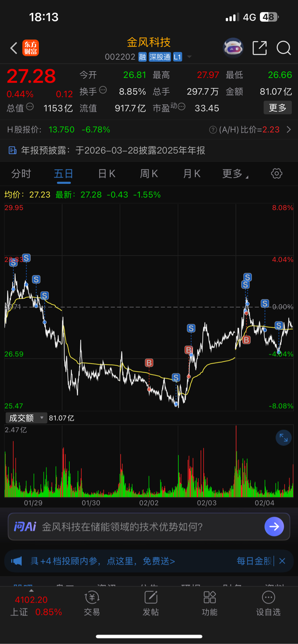Tap the S marker at 02/02 low
The height and width of the screenshot is (644, 298).
(176, 377)
